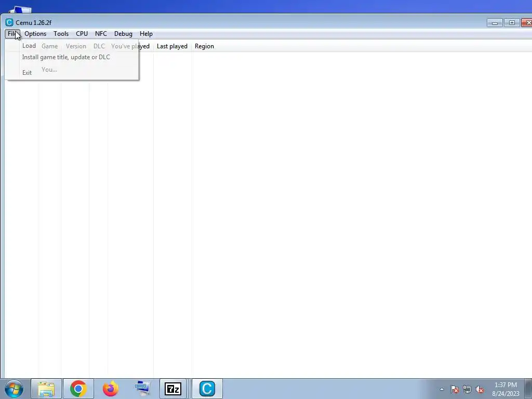This screenshot has height=399, width=532.
Task: Show hidden system tray icons
Action: coord(442,389)
